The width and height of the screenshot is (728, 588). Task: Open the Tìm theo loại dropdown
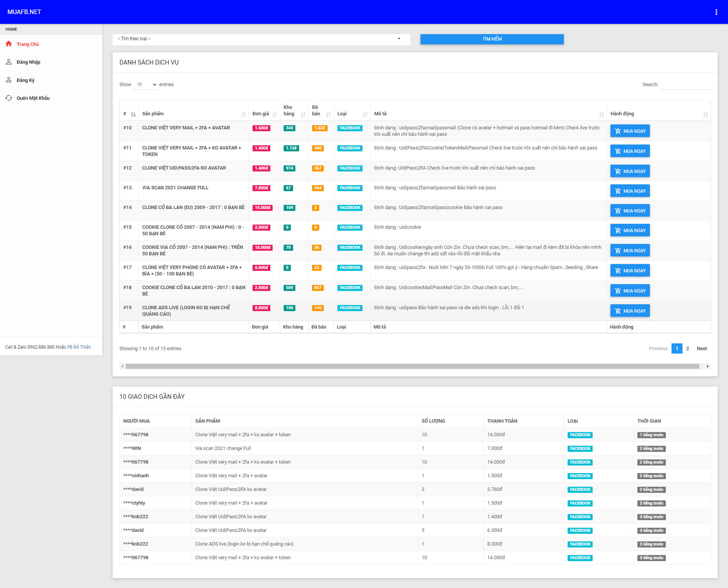click(x=261, y=39)
